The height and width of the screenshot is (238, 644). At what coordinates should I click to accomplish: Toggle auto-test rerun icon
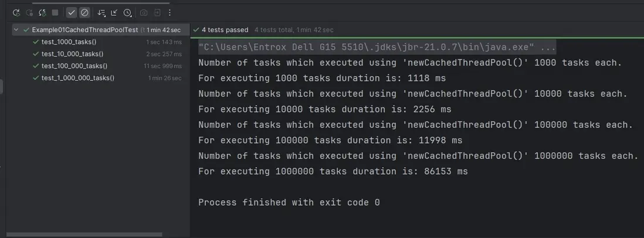(x=42, y=12)
